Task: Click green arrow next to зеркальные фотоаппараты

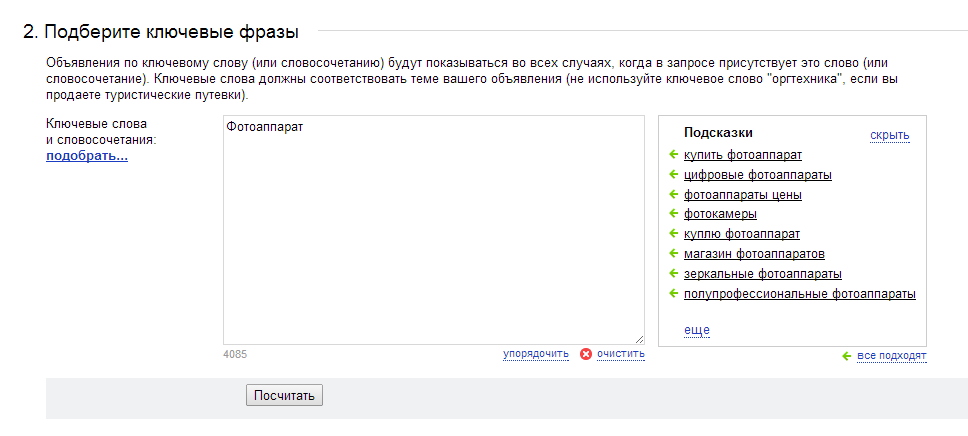Action: [x=674, y=274]
